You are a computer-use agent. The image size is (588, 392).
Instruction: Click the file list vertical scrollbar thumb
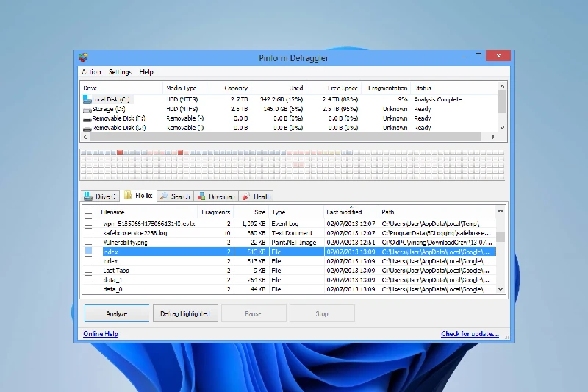tap(501, 237)
